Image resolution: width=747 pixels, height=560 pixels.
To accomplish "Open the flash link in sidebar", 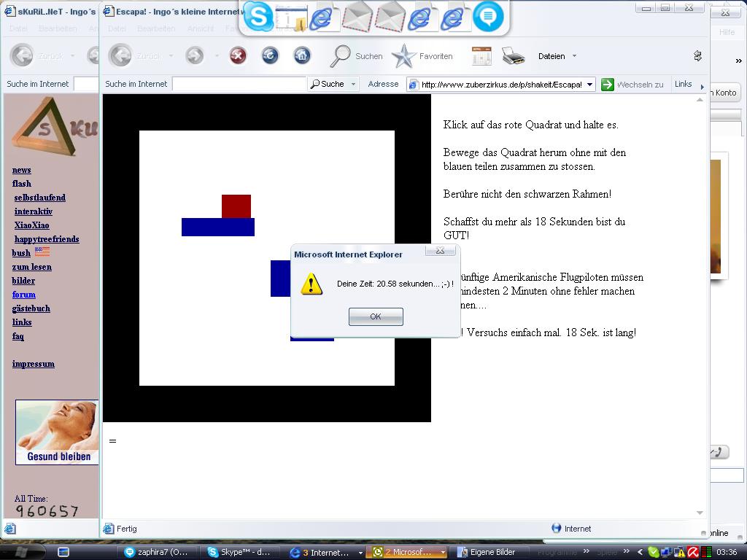I will pyautogui.click(x=21, y=184).
